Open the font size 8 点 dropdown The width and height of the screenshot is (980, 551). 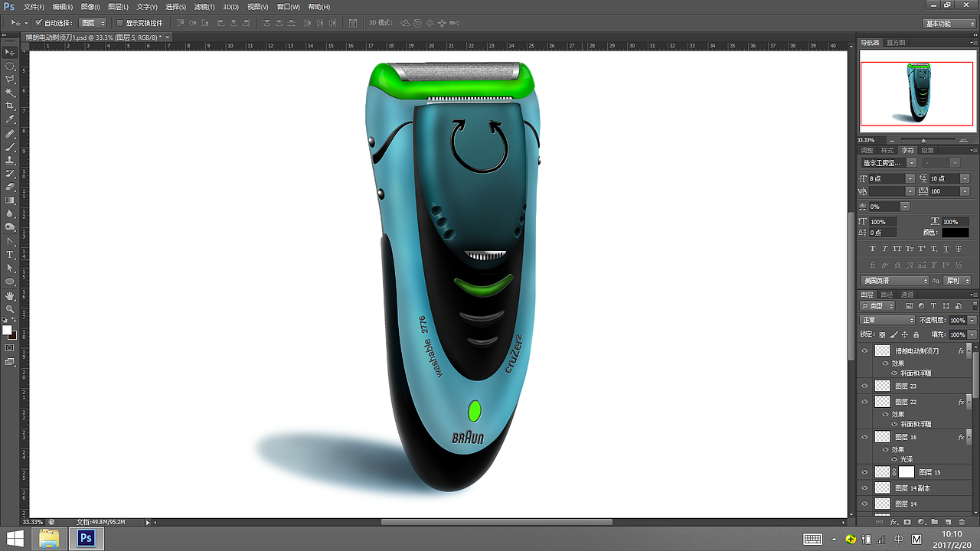[x=910, y=178]
